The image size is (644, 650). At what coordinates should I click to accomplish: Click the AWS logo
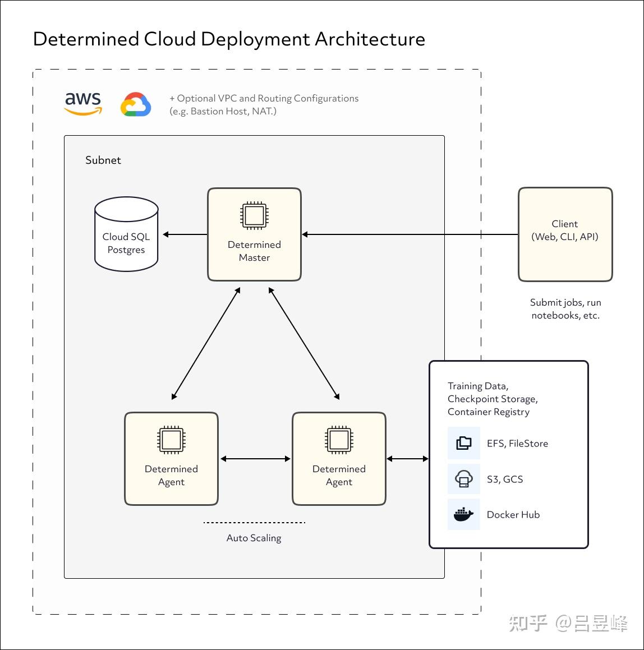[83, 104]
